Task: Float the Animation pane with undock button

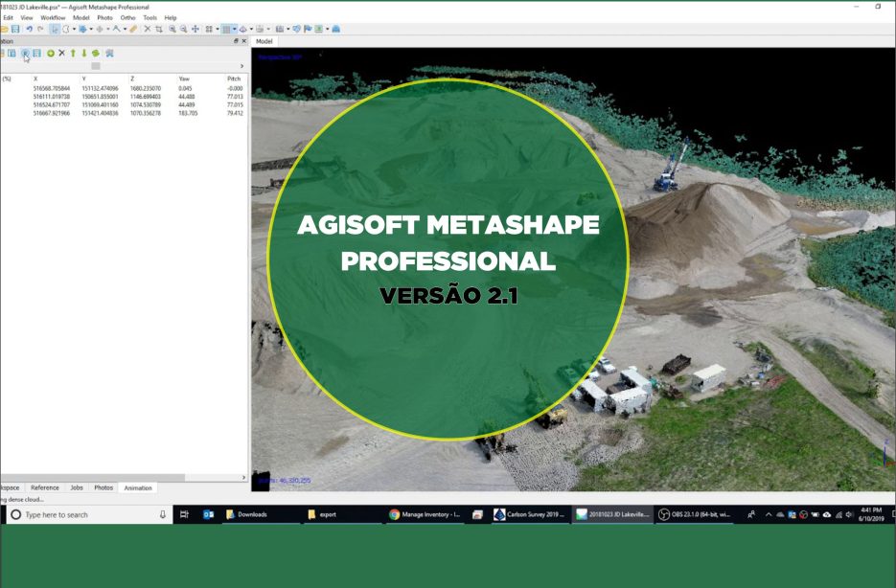Action: 236,41
